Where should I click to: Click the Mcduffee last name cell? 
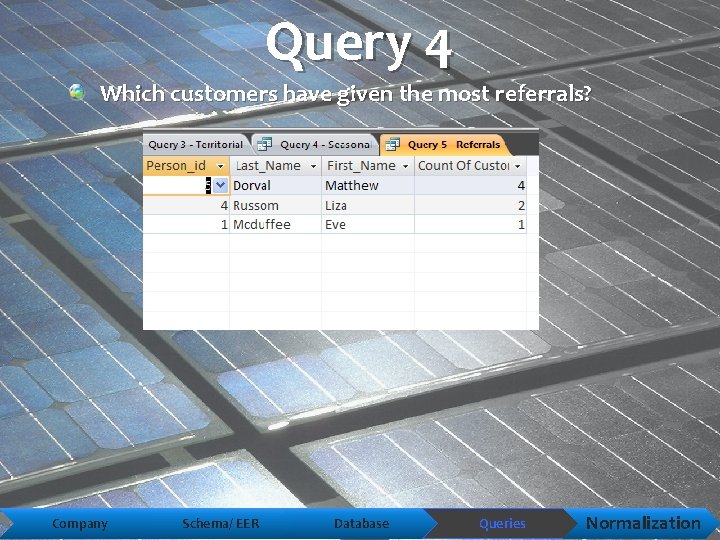(x=276, y=225)
